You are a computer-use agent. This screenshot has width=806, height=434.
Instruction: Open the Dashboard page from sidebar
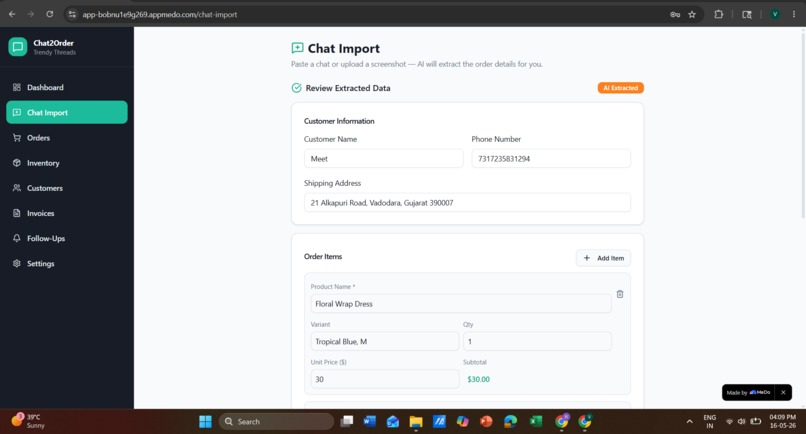pos(67,87)
